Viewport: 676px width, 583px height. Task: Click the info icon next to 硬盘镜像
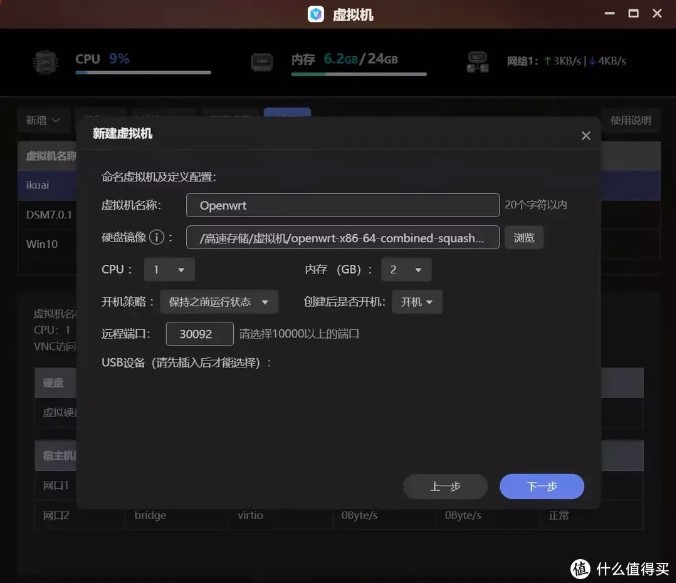coord(156,237)
